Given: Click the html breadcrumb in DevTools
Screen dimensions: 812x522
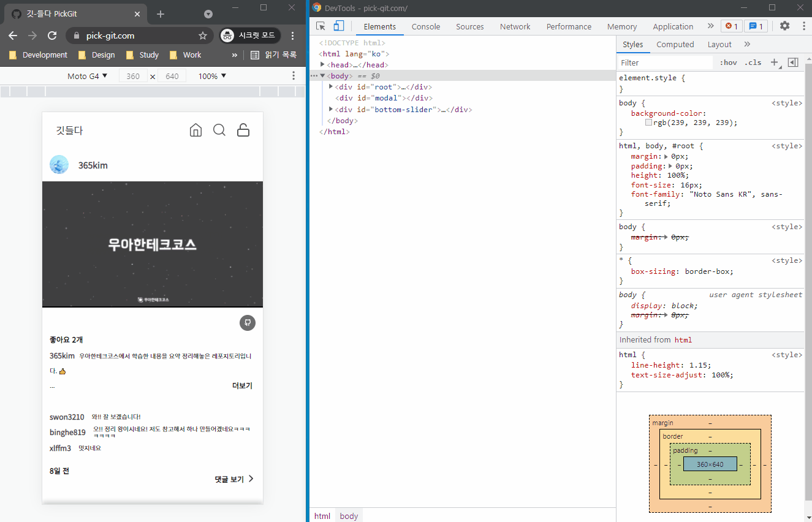Looking at the screenshot, I should pyautogui.click(x=322, y=516).
